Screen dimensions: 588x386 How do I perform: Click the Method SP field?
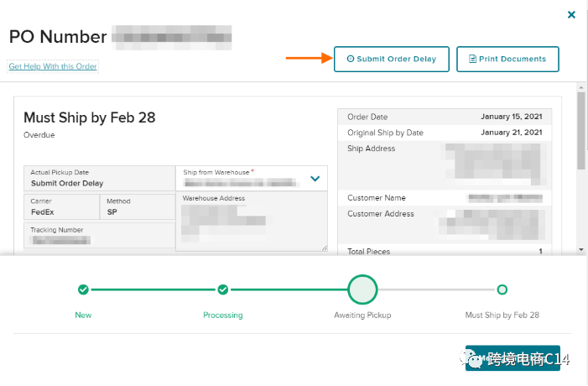tap(138, 208)
